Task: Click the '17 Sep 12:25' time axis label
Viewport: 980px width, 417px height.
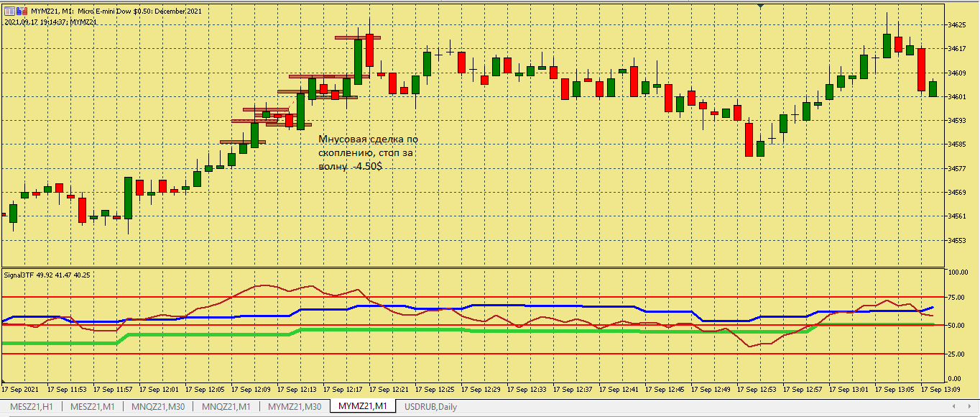Action: pos(435,390)
